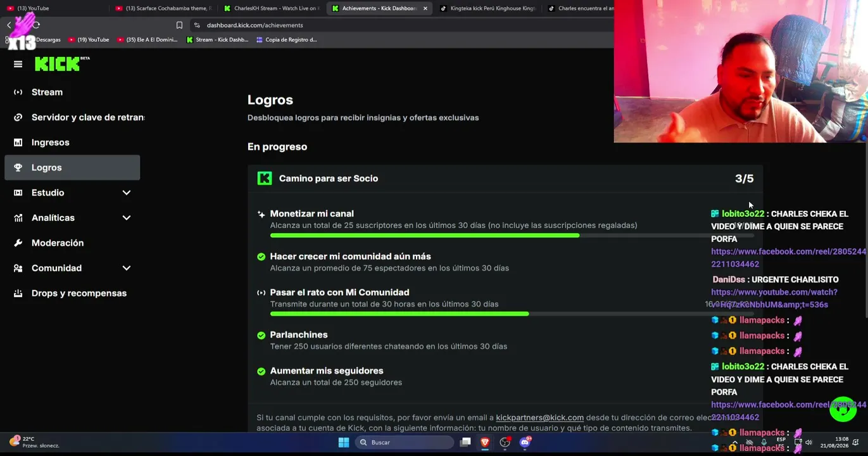Open the Ingresos section

tap(72, 142)
